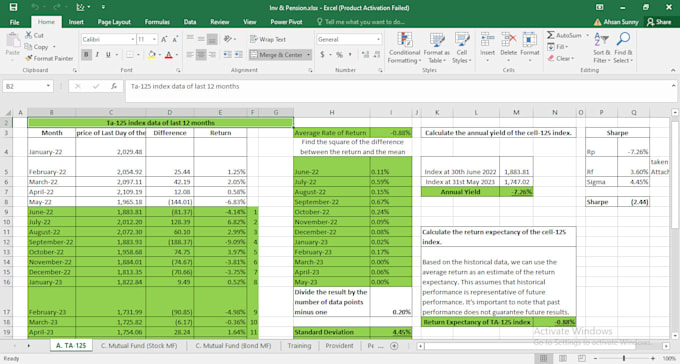Open Conditional Formatting menu
Viewport: 680px width, 364px height.
pyautogui.click(x=404, y=48)
